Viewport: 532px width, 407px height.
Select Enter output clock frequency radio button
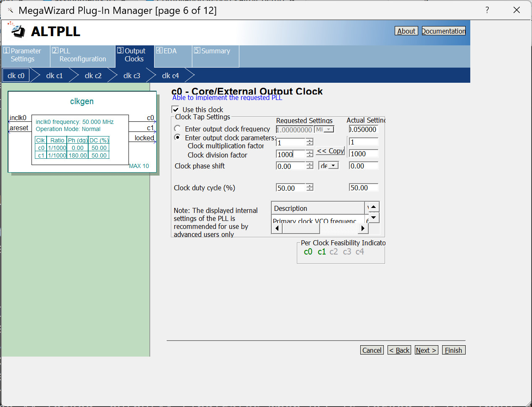click(x=178, y=129)
